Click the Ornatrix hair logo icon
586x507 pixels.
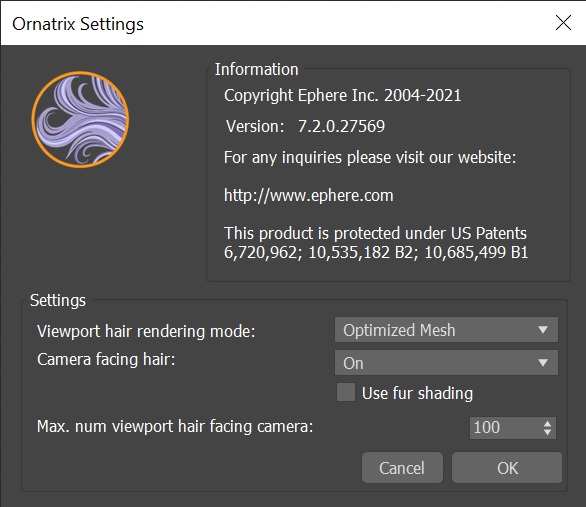point(80,120)
